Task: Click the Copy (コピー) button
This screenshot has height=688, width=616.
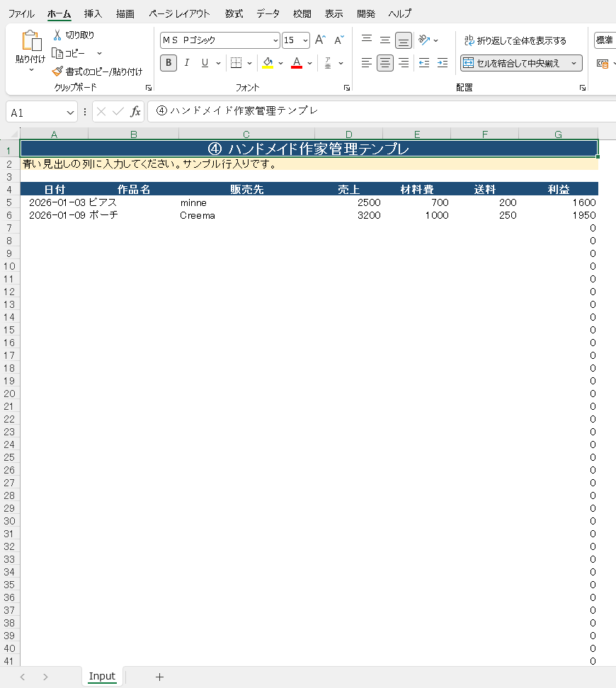Action: [x=69, y=53]
